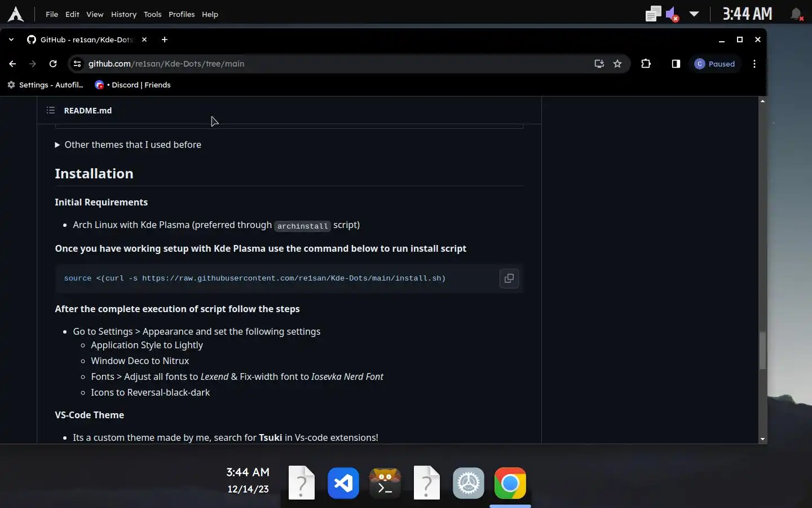Reload the GitHub page
The image size is (812, 508).
click(x=53, y=64)
